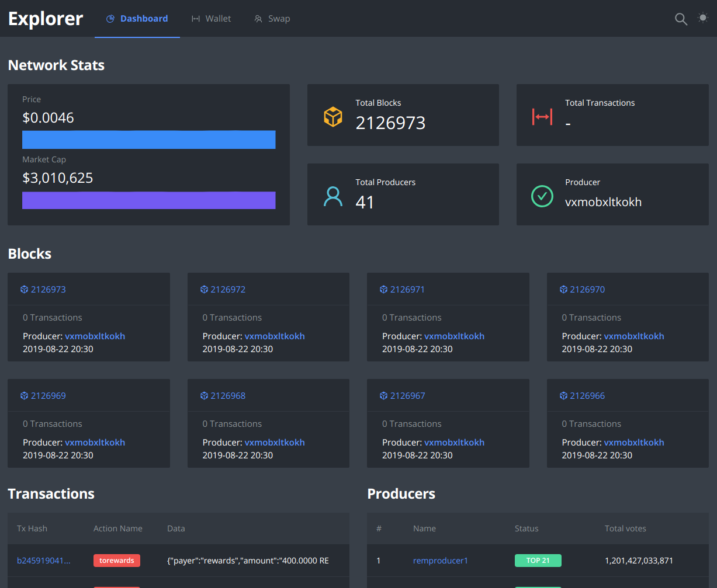Click the torewards action badge
Image resolution: width=717 pixels, height=588 pixels.
(117, 561)
